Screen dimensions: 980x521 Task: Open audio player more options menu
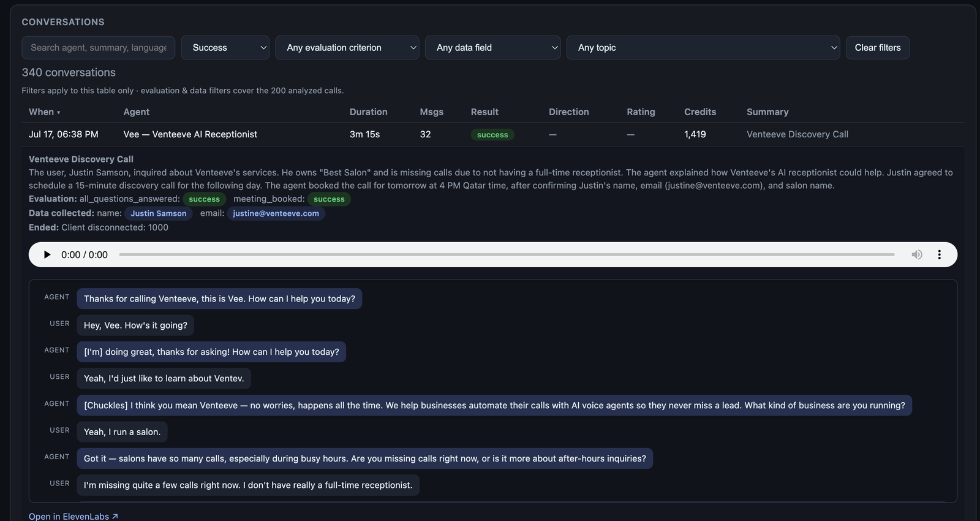(939, 254)
